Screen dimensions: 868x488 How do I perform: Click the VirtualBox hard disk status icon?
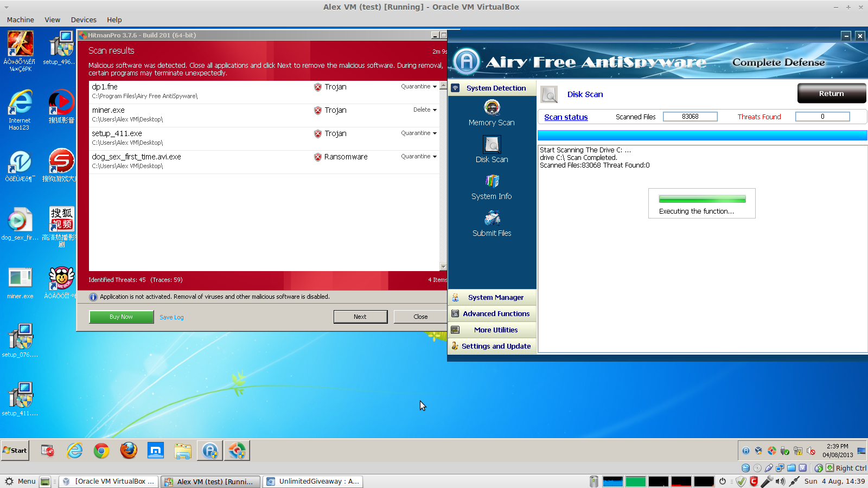pyautogui.click(x=746, y=468)
